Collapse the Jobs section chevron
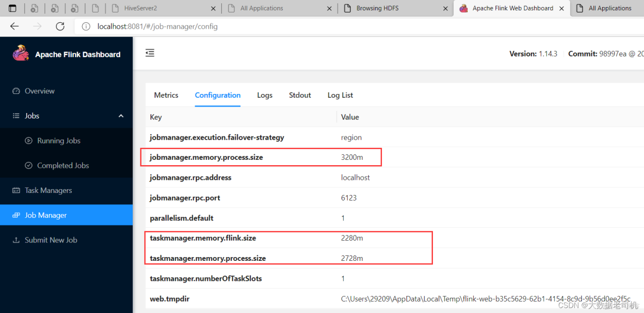The height and width of the screenshot is (313, 644). click(x=121, y=116)
